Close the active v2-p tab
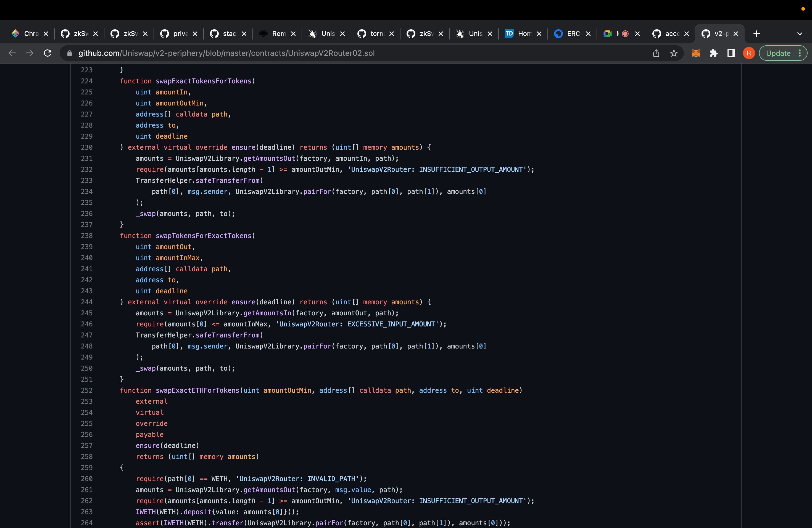Image resolution: width=812 pixels, height=528 pixels. tap(735, 34)
